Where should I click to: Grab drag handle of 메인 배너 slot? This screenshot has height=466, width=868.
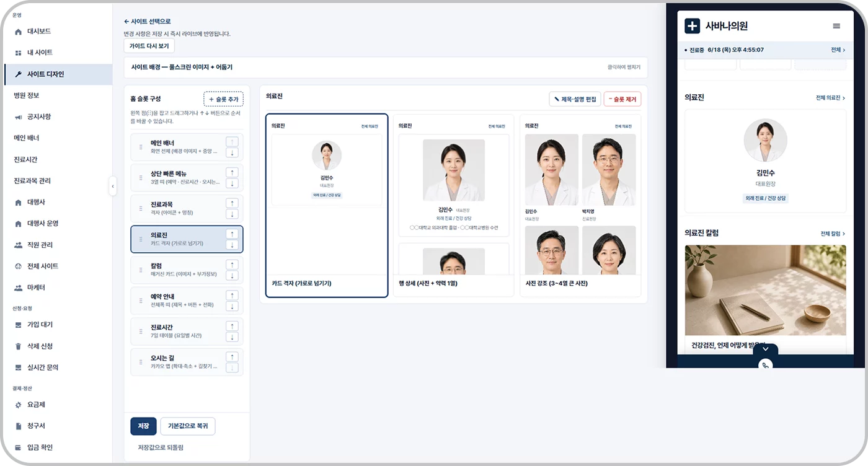pos(141,147)
